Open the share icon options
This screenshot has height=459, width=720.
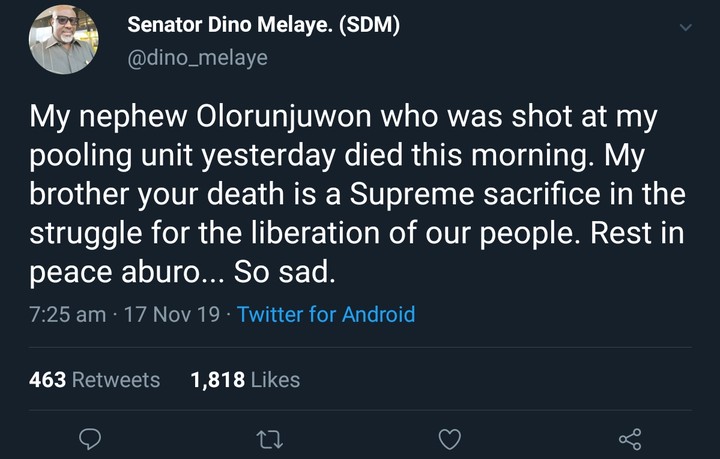pos(629,439)
